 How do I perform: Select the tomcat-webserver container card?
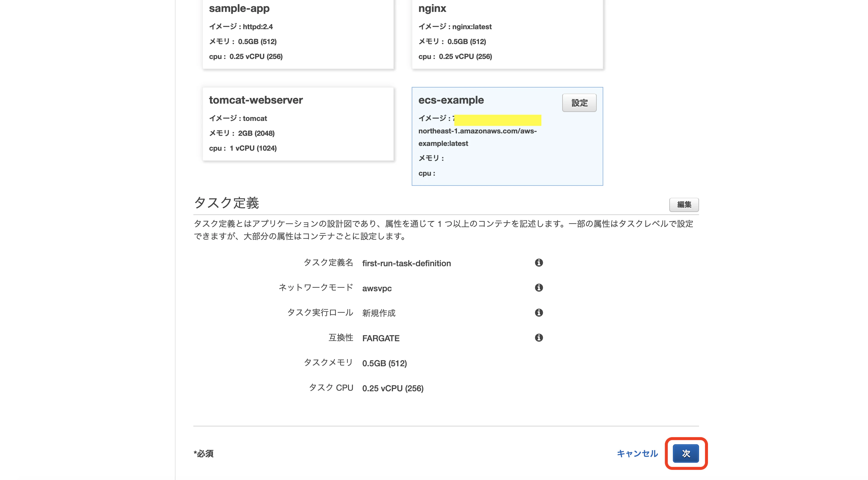pos(298,124)
